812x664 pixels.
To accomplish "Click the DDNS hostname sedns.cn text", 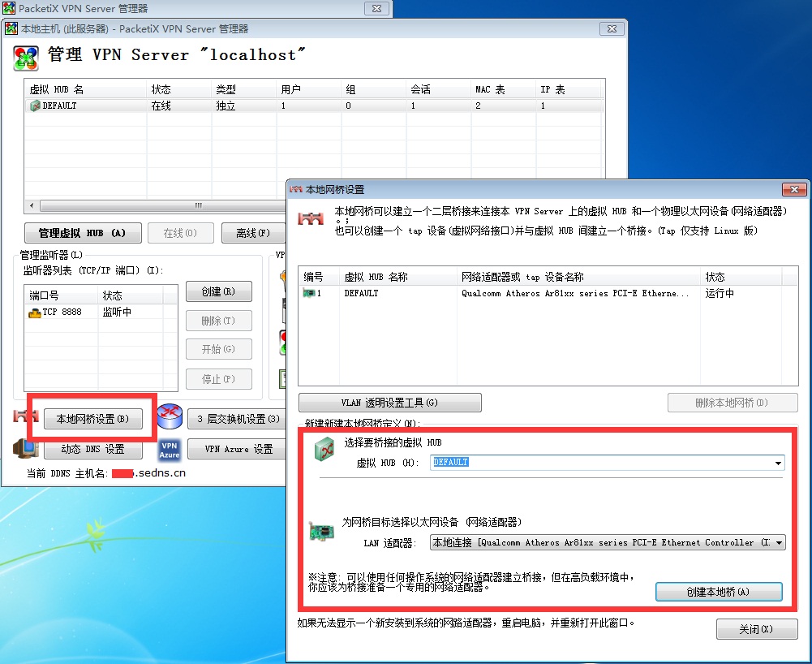I will pos(160,472).
